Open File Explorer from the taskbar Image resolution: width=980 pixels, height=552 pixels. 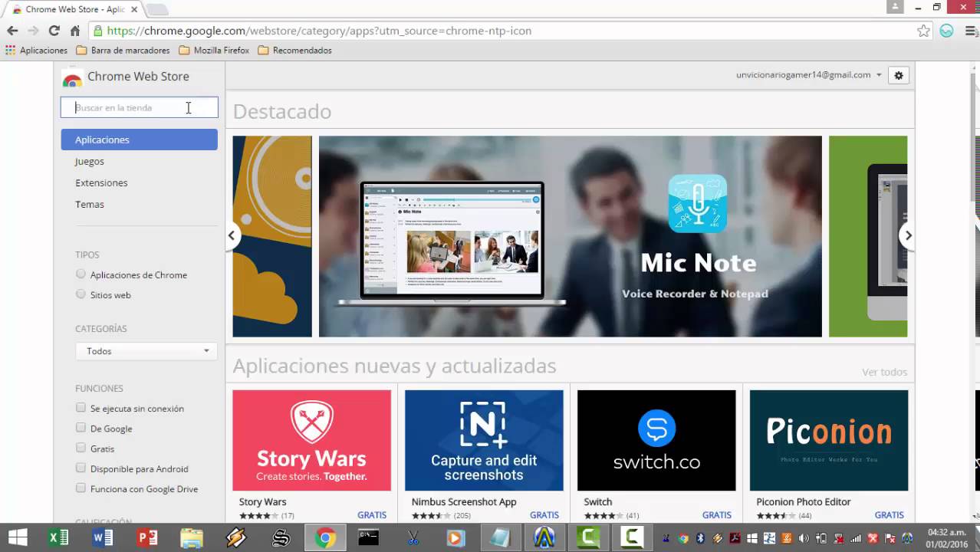point(192,537)
